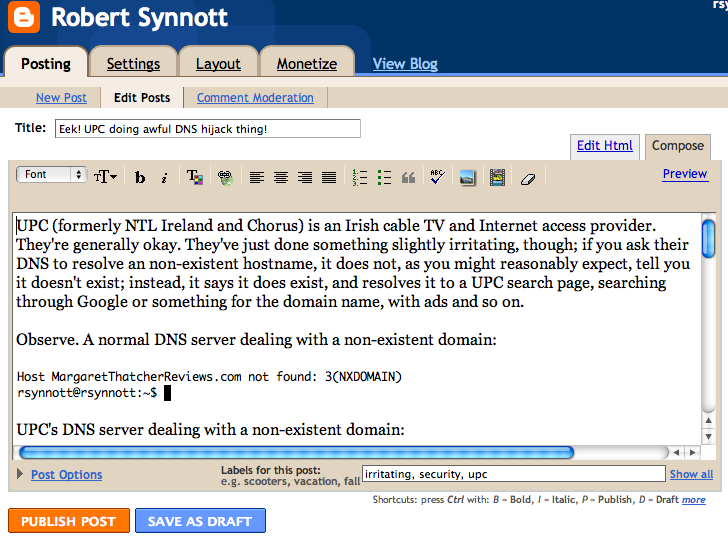The width and height of the screenshot is (728, 554).
Task: Expand Post Options triangle
Action: 20,474
